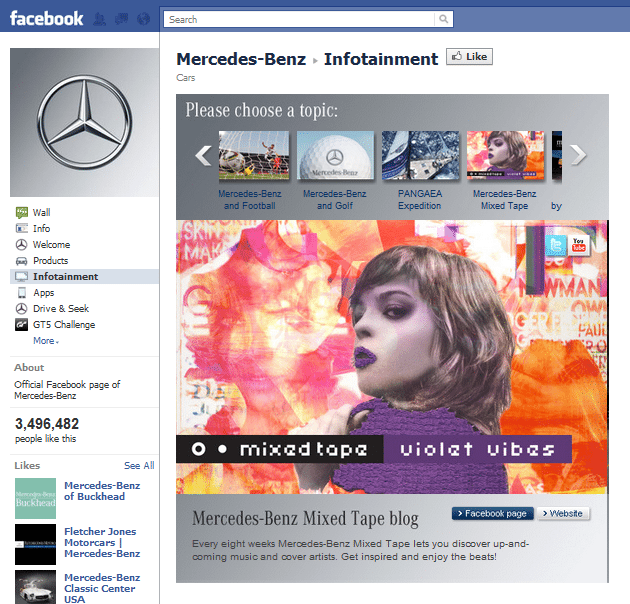Viewport: 630px width, 604px height.
Task: Focus the Search input field
Action: (x=299, y=19)
